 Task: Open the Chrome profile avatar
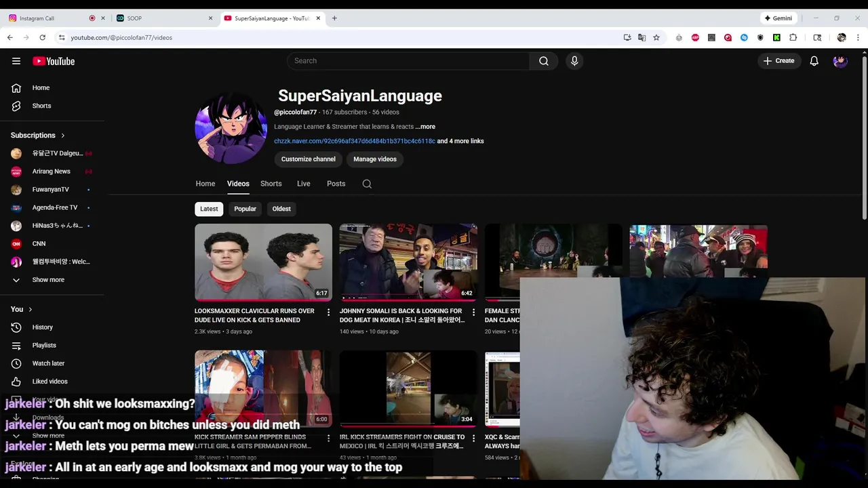coord(842,37)
